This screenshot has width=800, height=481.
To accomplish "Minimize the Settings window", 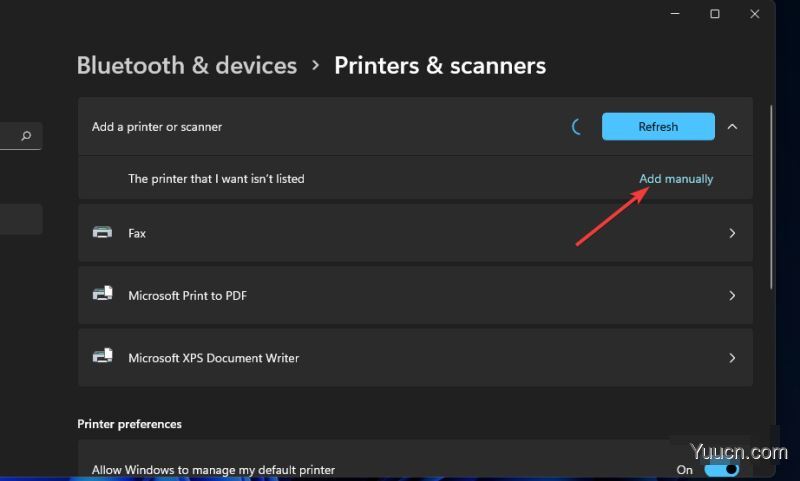I will 669,14.
